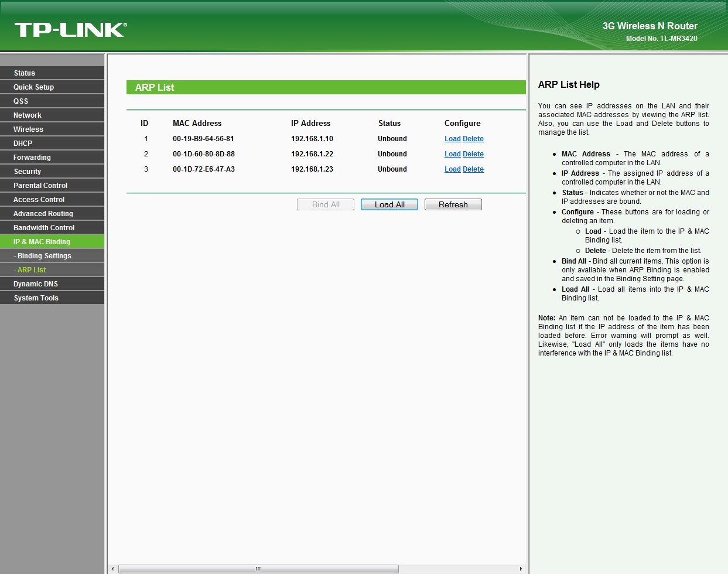The width and height of the screenshot is (728, 574).
Task: Delete entry for 192.168.1.23
Action: click(x=473, y=169)
